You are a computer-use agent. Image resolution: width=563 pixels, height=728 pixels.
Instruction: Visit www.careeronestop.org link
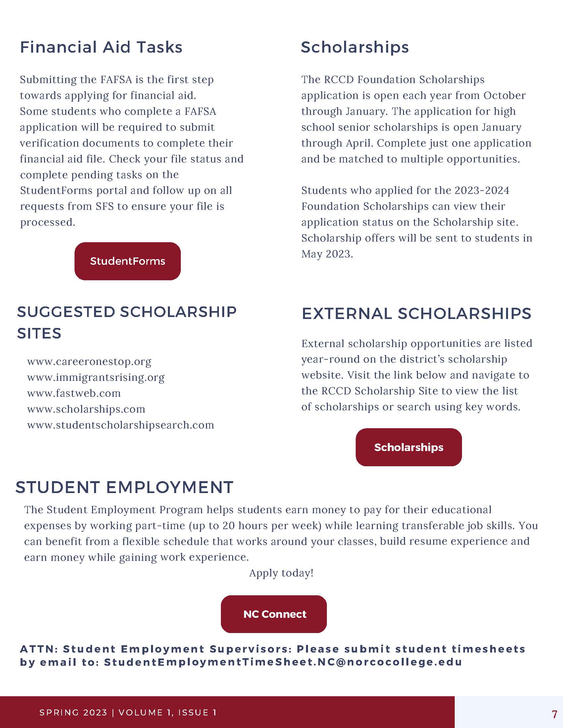(x=89, y=362)
